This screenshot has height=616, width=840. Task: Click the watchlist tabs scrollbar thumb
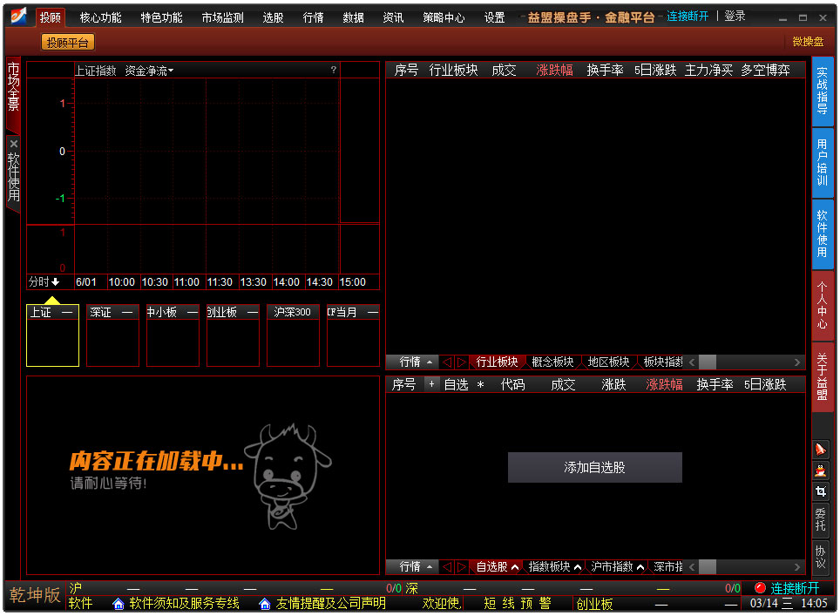point(708,566)
